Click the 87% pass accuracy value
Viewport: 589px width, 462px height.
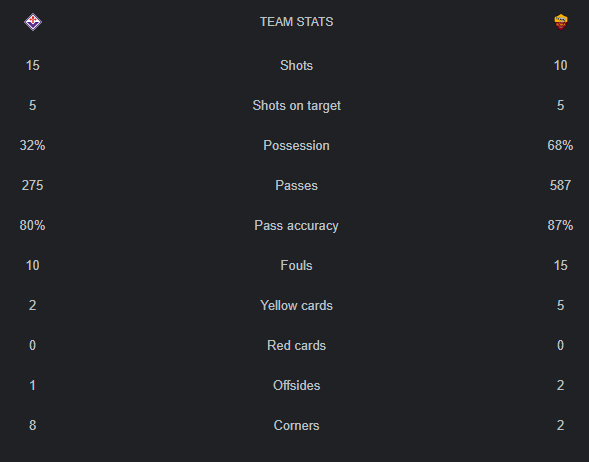click(x=560, y=225)
